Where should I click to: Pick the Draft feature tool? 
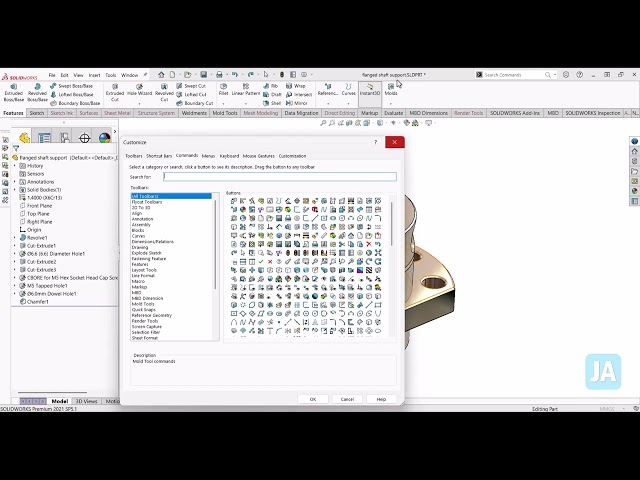pyautogui.click(x=272, y=95)
